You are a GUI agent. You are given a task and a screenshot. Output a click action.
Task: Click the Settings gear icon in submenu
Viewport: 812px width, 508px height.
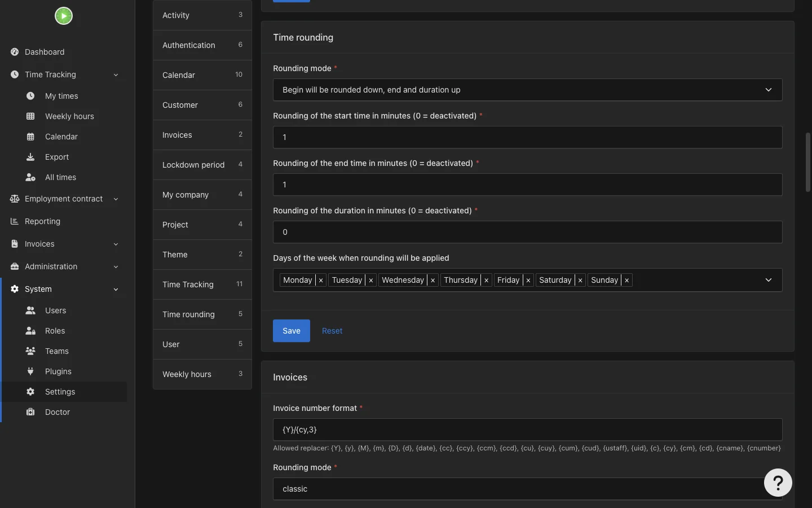(x=30, y=392)
